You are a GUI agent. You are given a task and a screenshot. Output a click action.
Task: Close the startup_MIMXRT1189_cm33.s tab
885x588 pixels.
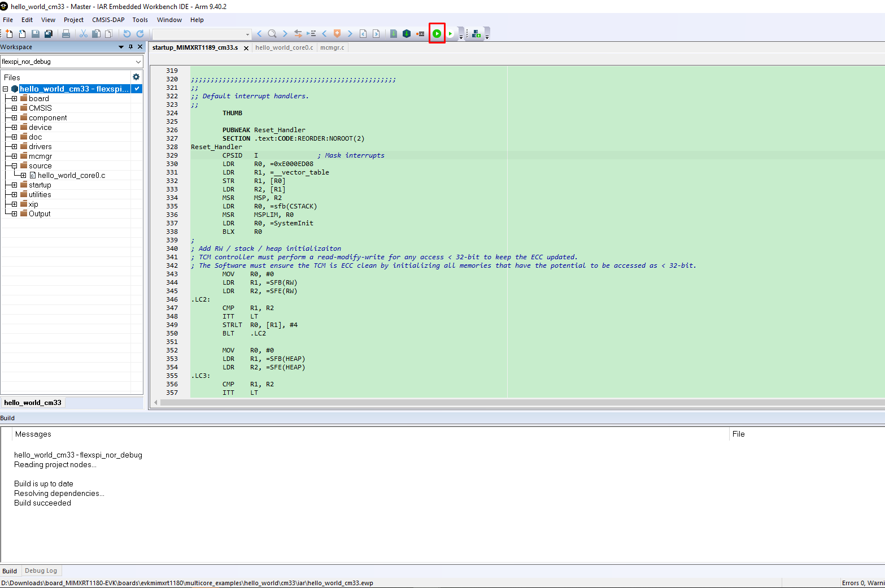pyautogui.click(x=246, y=48)
